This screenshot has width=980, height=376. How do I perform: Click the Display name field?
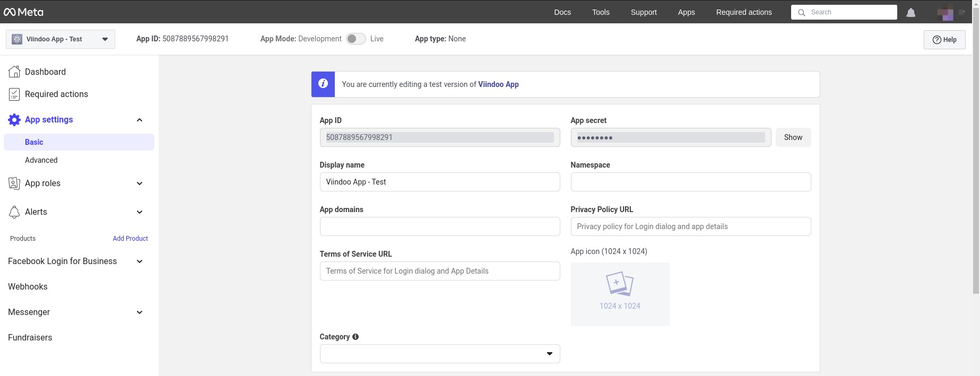point(440,182)
